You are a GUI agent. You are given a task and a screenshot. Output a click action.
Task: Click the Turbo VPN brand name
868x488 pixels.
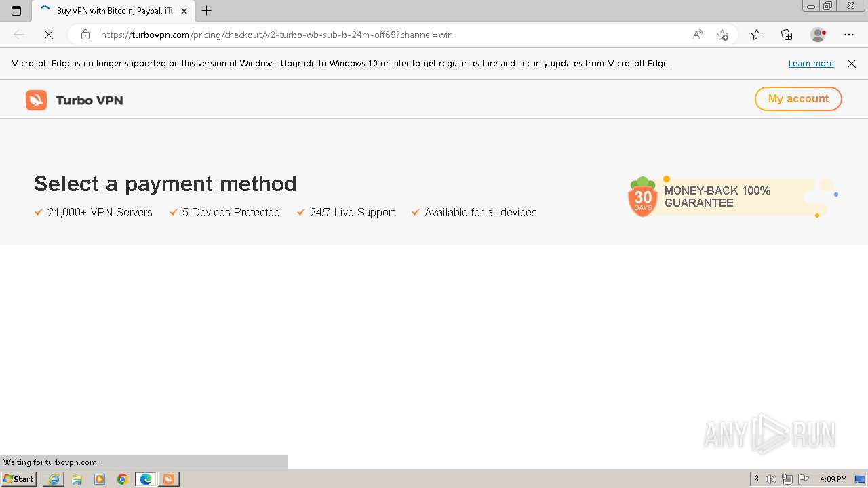click(90, 100)
